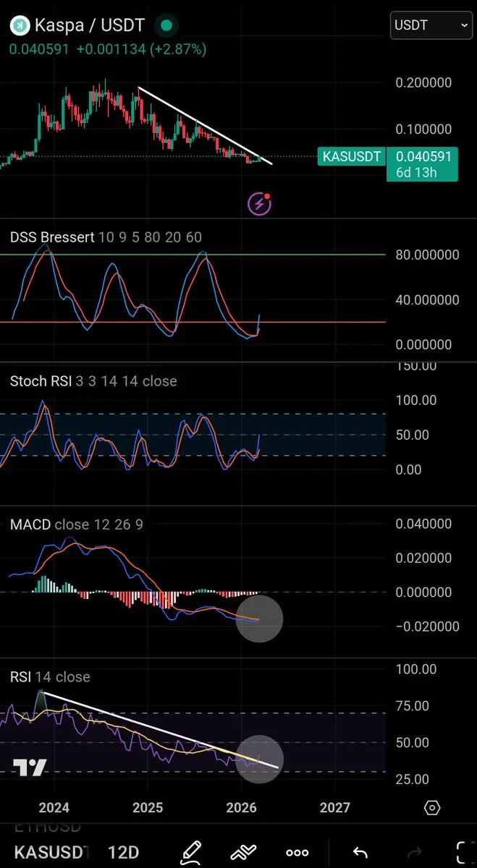
Task: Open chart settings hexagon icon
Action: [x=432, y=807]
